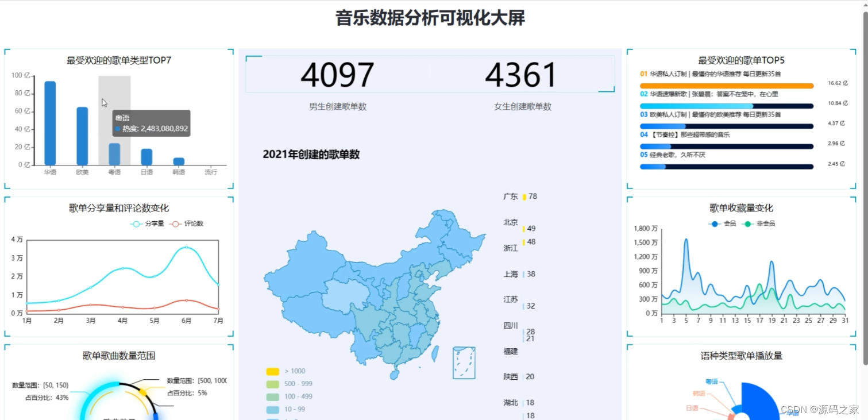The width and height of the screenshot is (868, 420).
Task: Click the 10-99 map legend icon
Action: (272, 409)
